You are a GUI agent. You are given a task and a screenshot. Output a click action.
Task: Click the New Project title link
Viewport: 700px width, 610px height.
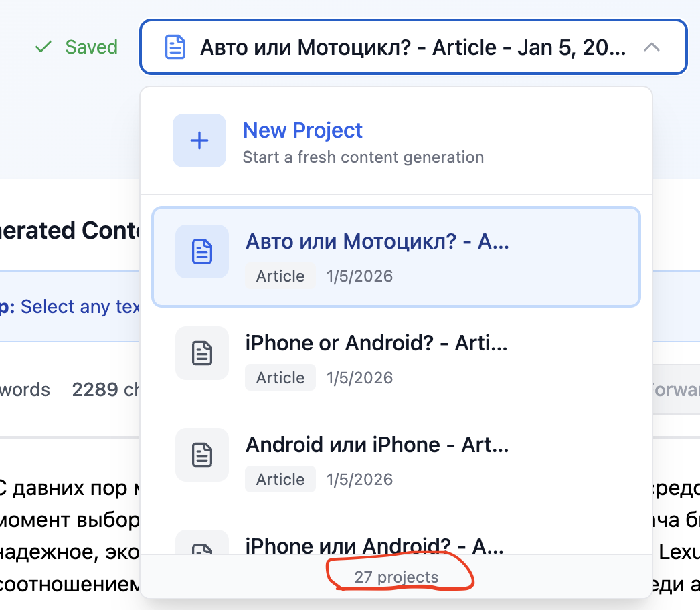point(302,130)
